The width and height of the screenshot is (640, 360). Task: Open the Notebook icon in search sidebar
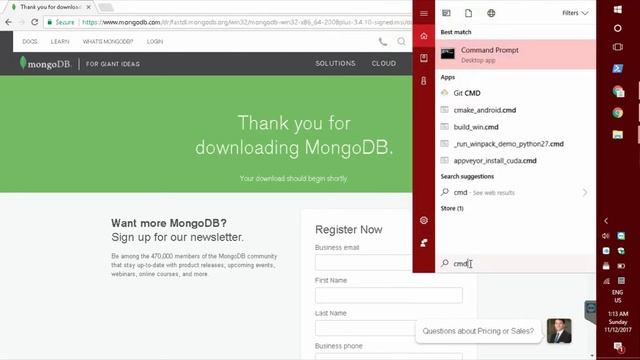coord(424,58)
